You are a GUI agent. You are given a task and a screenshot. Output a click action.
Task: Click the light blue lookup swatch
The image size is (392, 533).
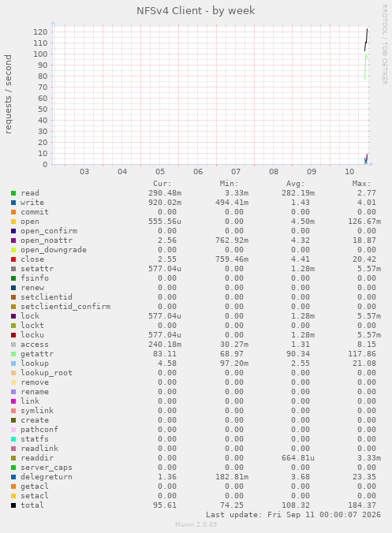(13, 363)
